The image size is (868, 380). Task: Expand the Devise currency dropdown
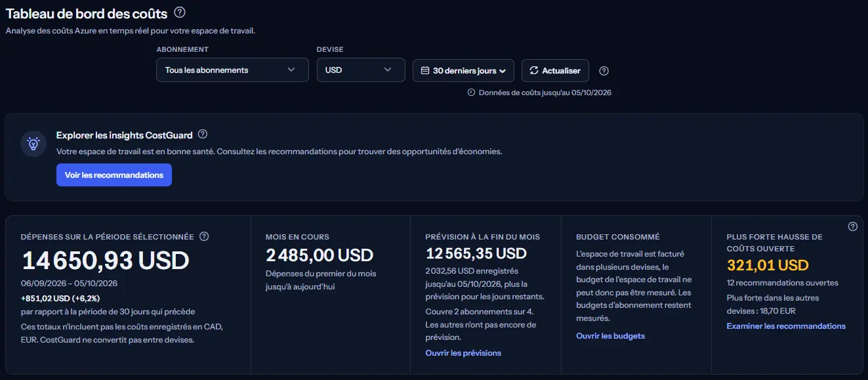pos(361,70)
